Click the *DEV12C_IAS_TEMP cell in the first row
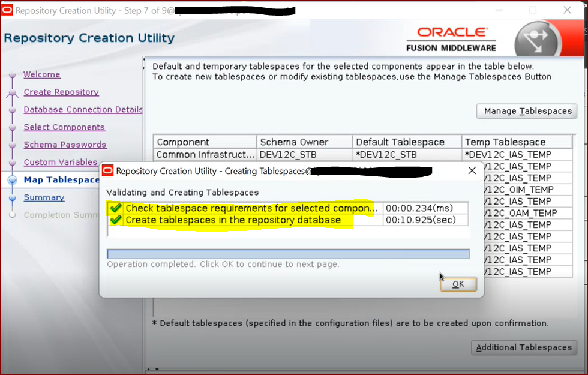Image resolution: width=588 pixels, height=375 pixels. (x=517, y=155)
